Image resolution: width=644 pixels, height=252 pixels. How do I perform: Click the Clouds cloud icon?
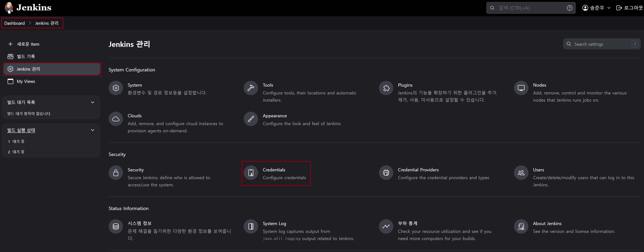click(x=116, y=119)
